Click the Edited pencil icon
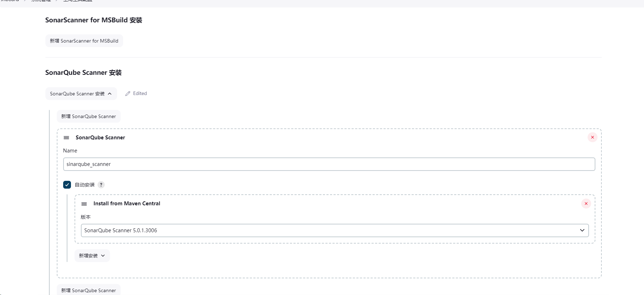 [x=128, y=94]
